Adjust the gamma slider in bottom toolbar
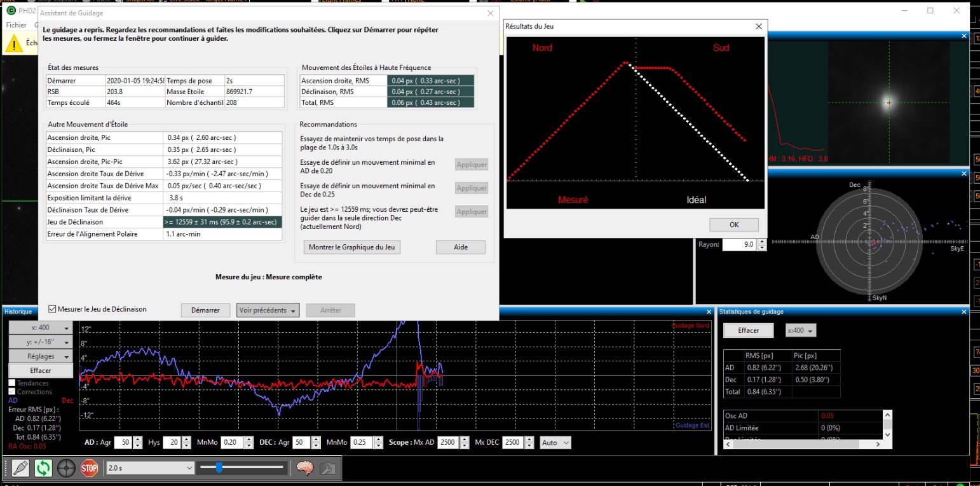Viewport: 980px width, 486px height. tap(219, 468)
